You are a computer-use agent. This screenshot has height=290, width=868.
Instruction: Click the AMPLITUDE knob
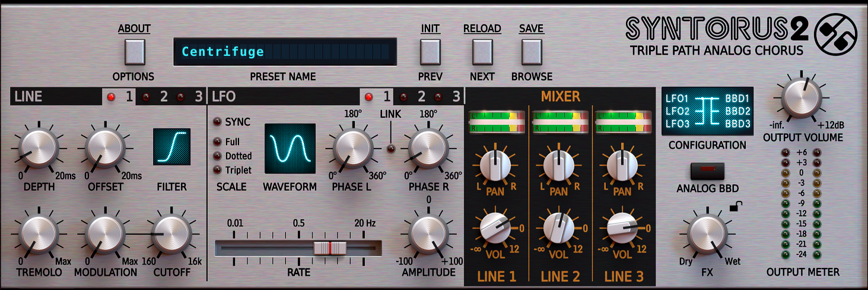428,235
